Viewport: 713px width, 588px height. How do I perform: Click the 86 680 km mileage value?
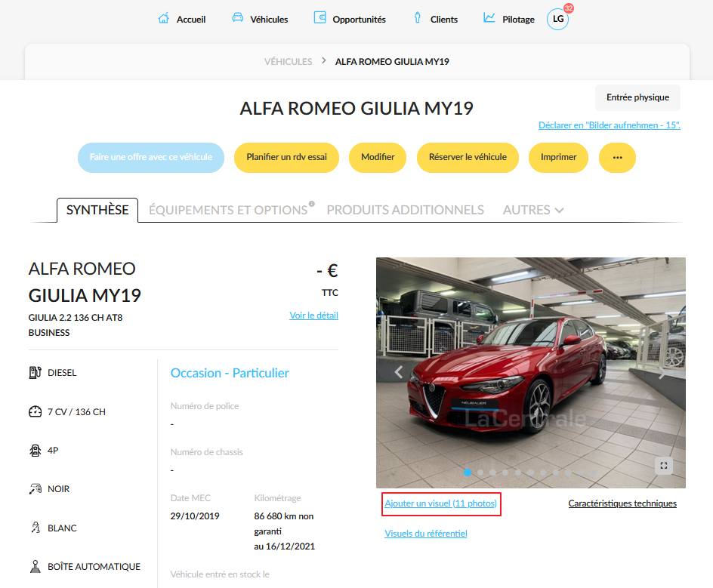point(284,524)
